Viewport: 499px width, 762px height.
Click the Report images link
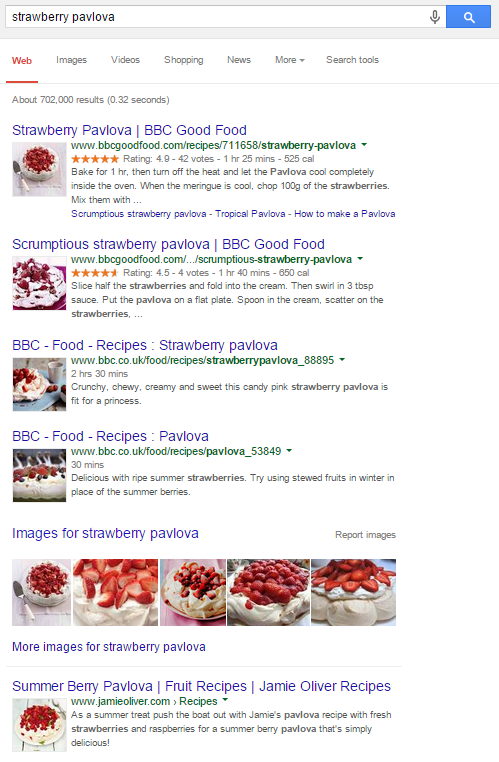pyautogui.click(x=365, y=535)
